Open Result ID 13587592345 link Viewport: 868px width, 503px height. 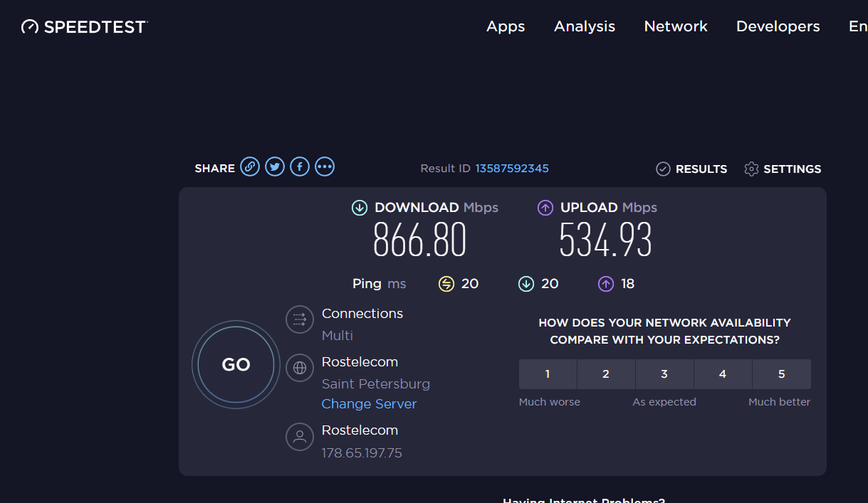[512, 169]
